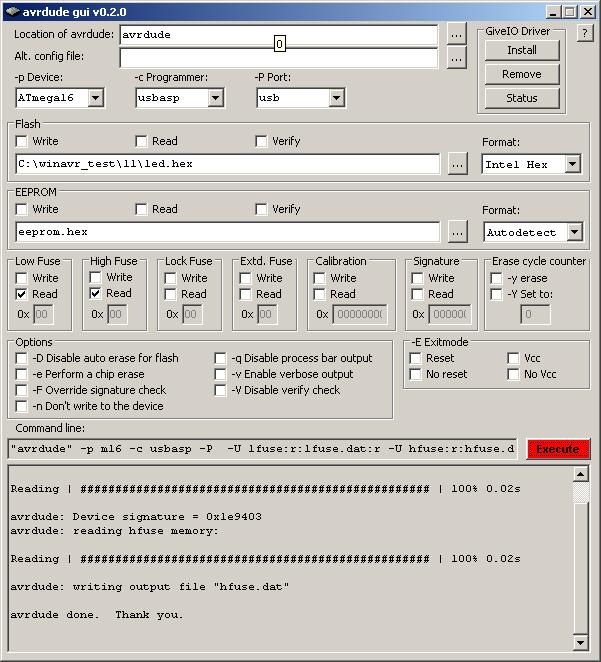This screenshot has height=662, width=601.
Task: Toggle Calibration Write checkbox
Action: 319,278
